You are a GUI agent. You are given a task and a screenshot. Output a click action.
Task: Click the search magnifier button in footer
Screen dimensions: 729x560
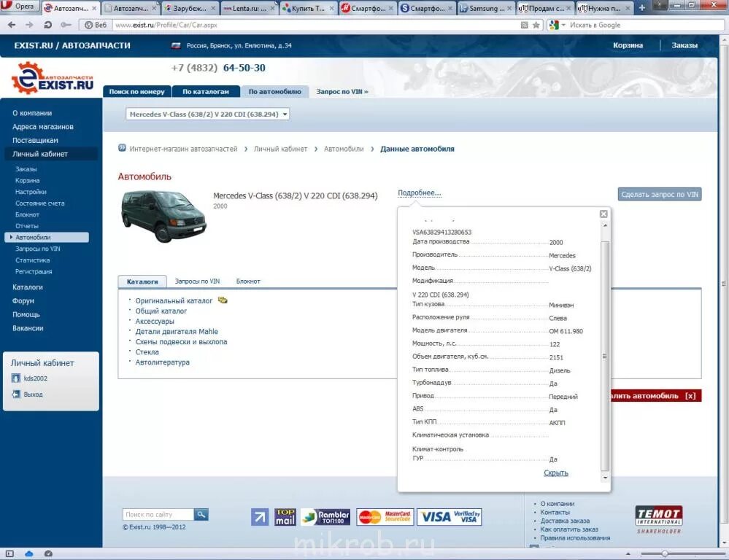coord(201,515)
